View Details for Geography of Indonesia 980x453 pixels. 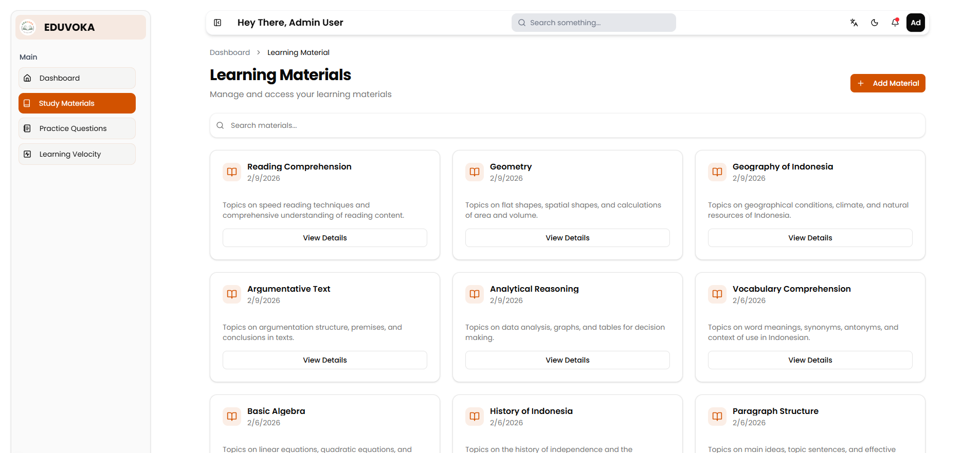[810, 238]
